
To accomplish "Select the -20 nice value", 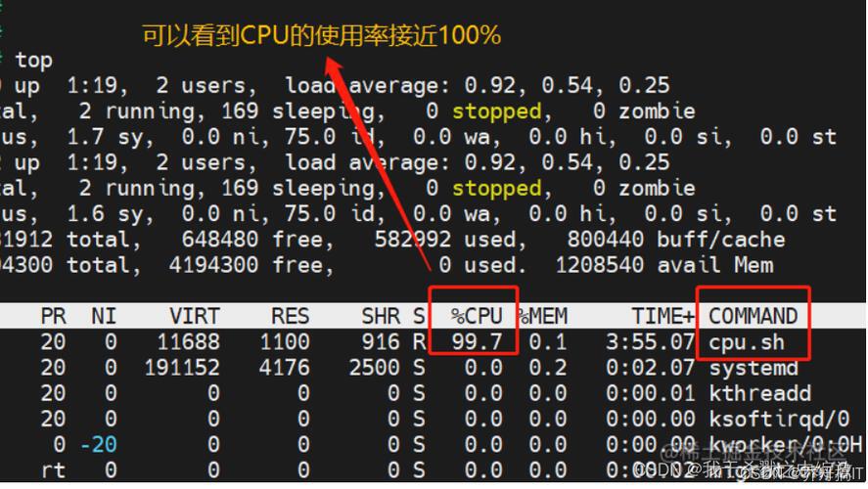I will tap(98, 445).
